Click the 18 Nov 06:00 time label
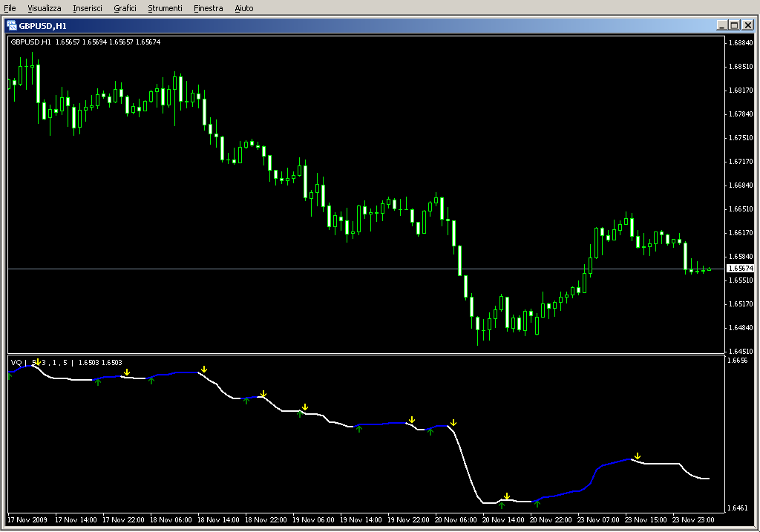 171,520
